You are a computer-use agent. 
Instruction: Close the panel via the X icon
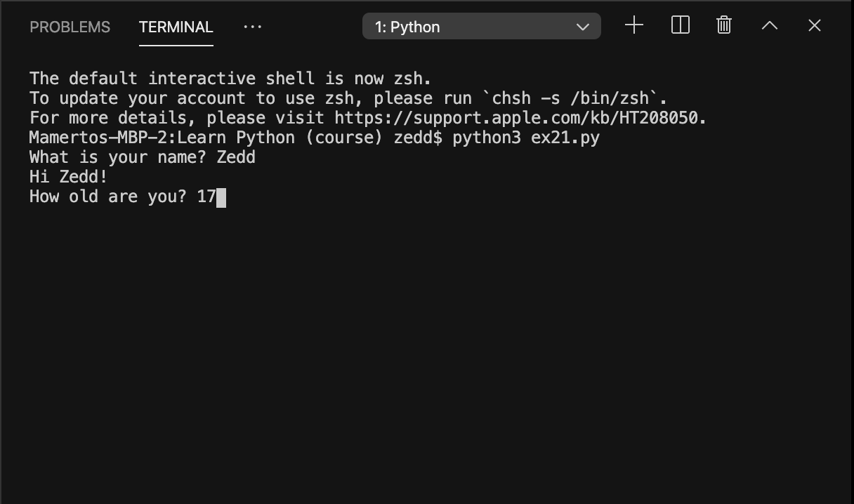click(x=814, y=25)
